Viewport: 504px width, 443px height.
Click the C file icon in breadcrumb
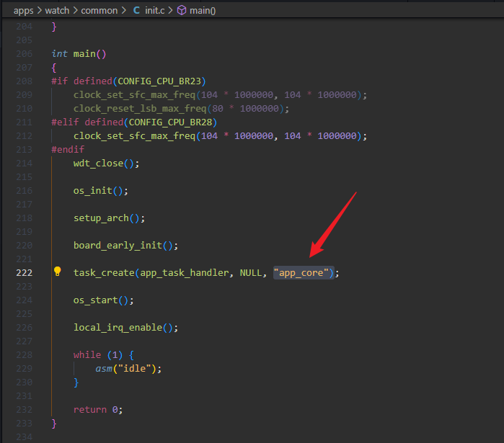point(136,11)
